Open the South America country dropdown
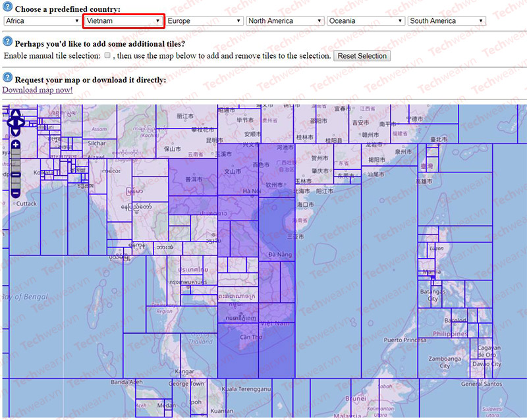527x420 pixels. (447, 21)
